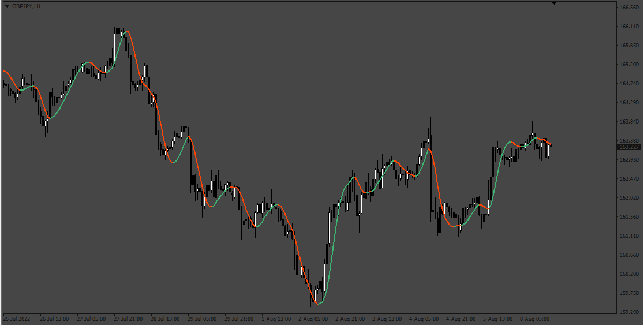
Task: Click the 160.200 price scale label
Action: click(x=629, y=274)
